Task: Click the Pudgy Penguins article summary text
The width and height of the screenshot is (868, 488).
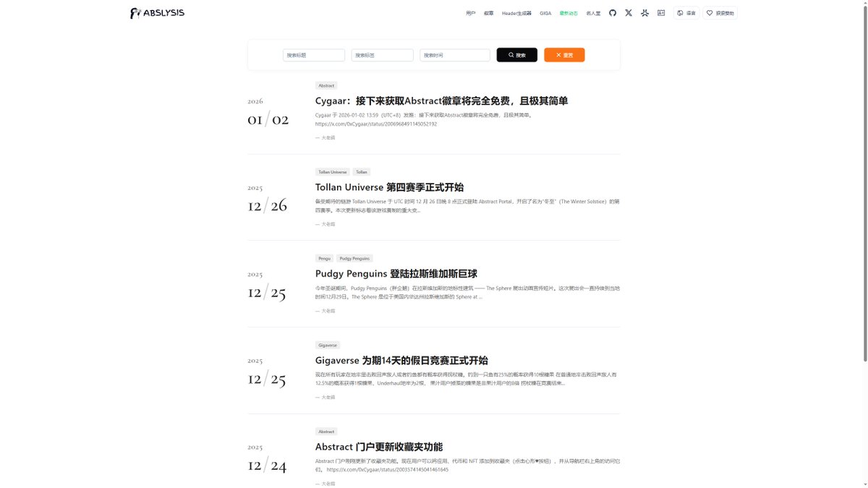Action: pyautogui.click(x=467, y=292)
